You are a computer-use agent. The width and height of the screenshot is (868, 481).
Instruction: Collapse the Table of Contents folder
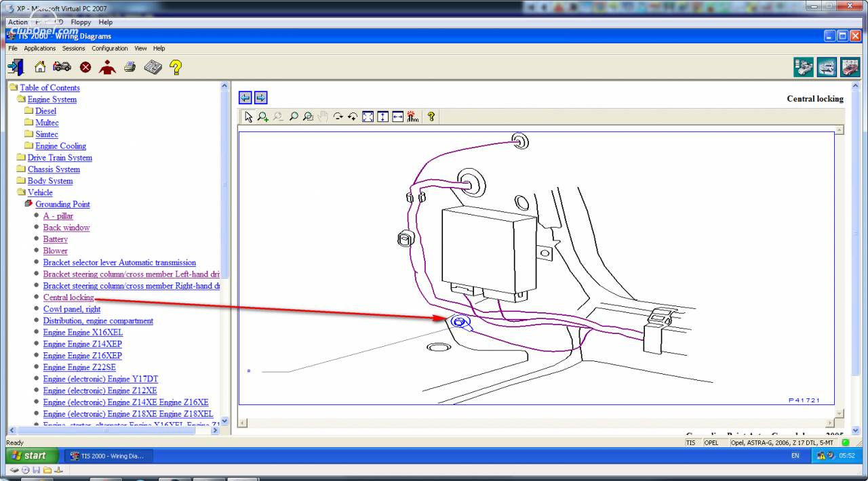pos(13,87)
